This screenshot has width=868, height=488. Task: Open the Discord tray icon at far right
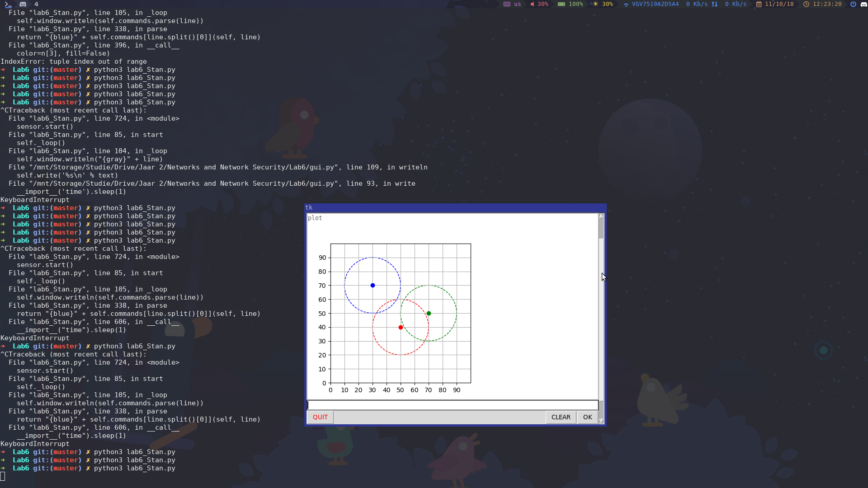click(x=863, y=4)
